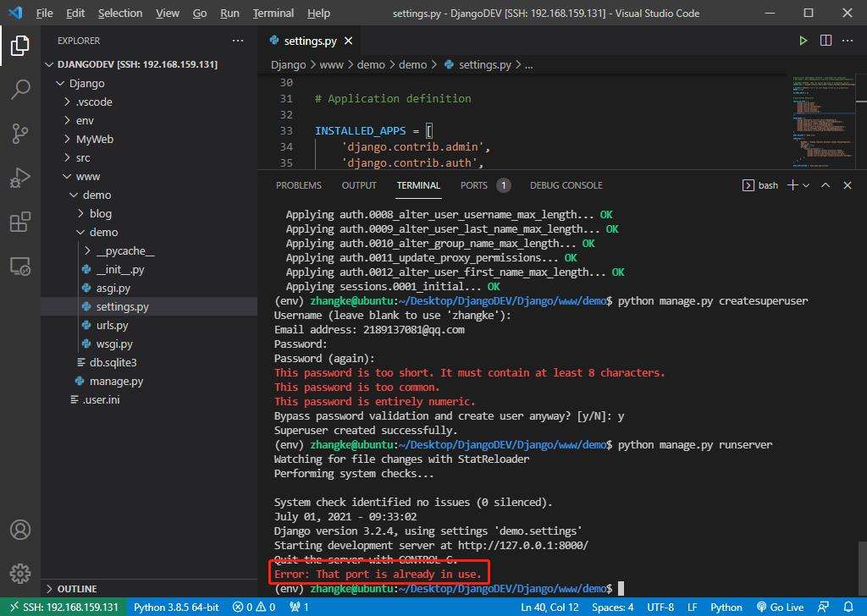
Task: Click the bash terminal label
Action: [760, 185]
